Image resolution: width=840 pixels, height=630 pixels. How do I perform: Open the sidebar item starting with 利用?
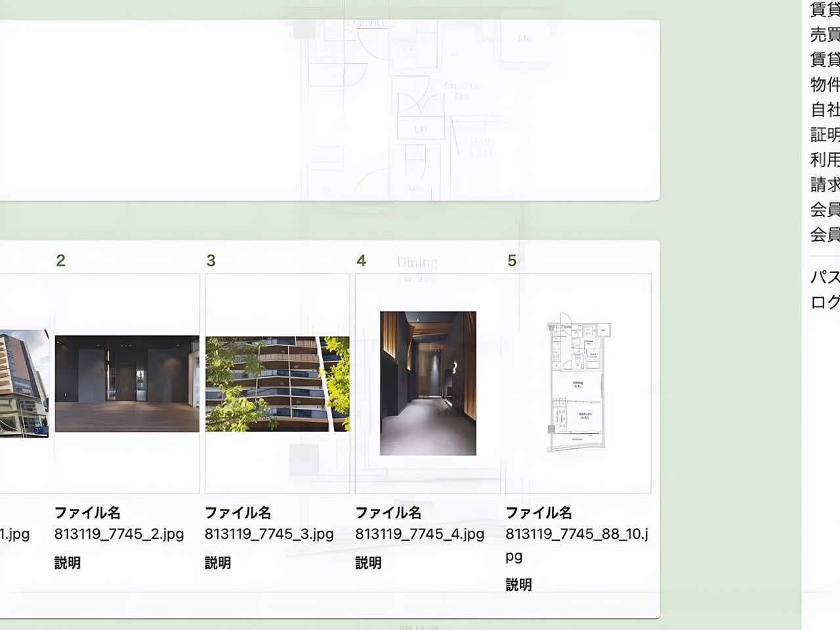click(825, 159)
